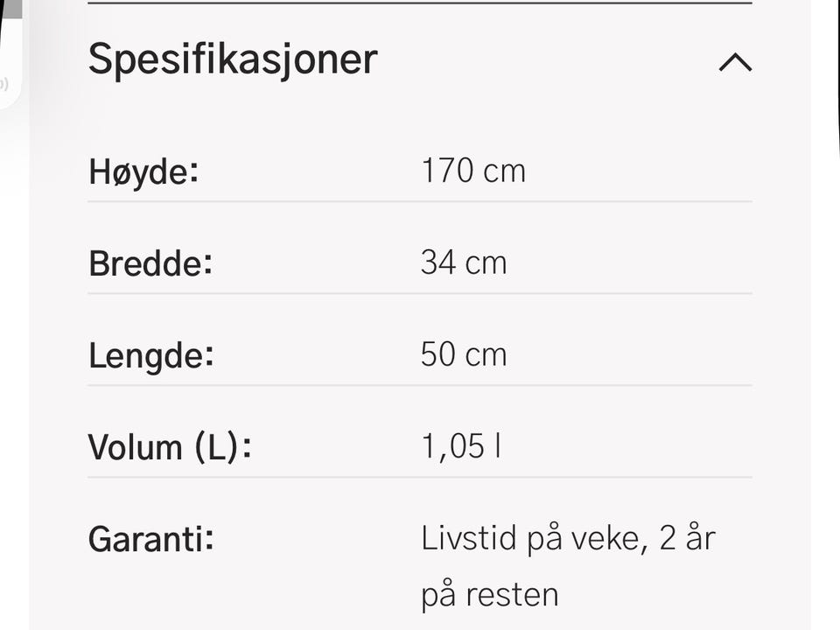Click the 'på resten' warranty text

(x=489, y=595)
